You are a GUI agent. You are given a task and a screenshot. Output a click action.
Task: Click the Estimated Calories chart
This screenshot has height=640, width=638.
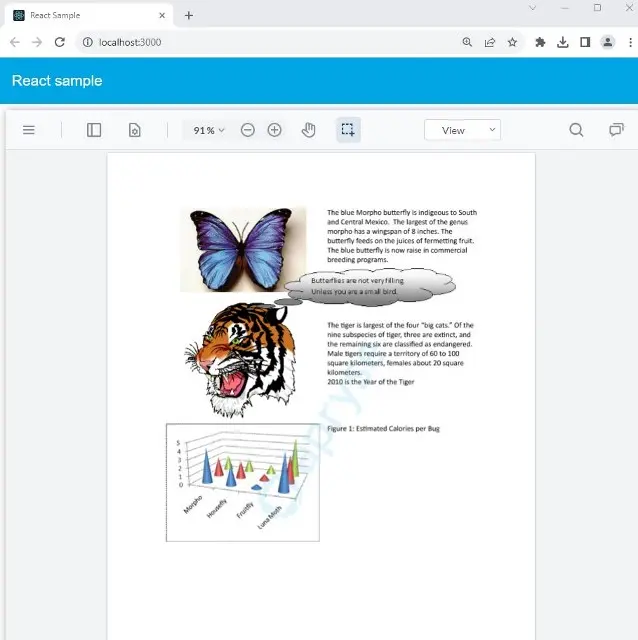tap(243, 482)
